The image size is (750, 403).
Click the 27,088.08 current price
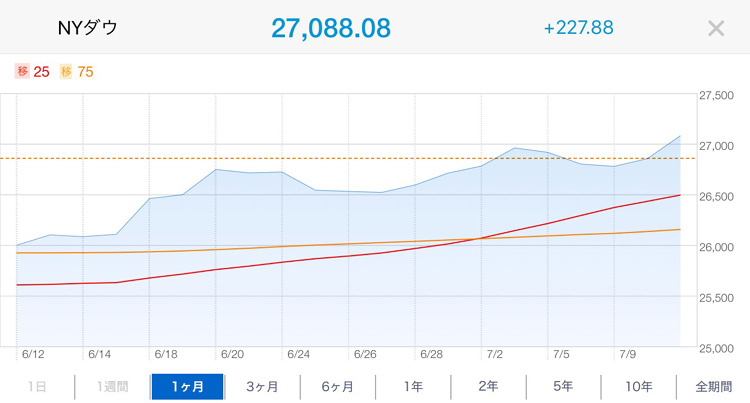pos(331,28)
